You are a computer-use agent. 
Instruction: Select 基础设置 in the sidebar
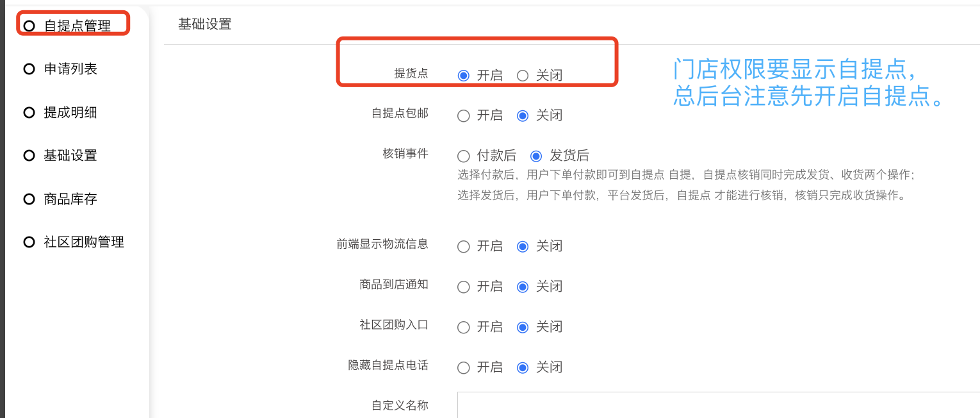(70, 156)
